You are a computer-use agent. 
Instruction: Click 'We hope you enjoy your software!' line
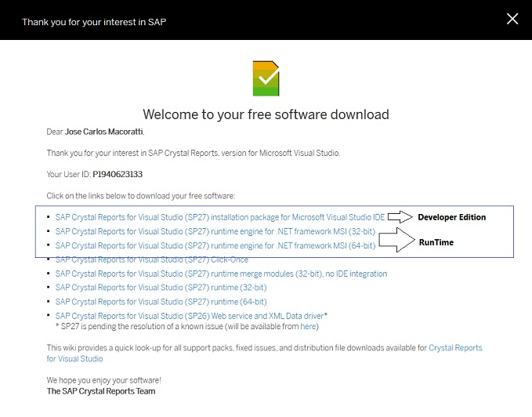coord(104,380)
